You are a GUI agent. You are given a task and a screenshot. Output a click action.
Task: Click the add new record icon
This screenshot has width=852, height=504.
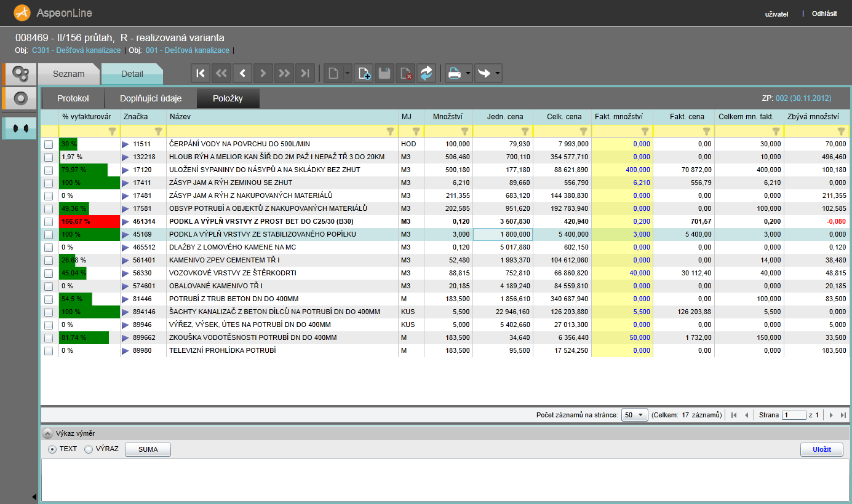point(364,73)
